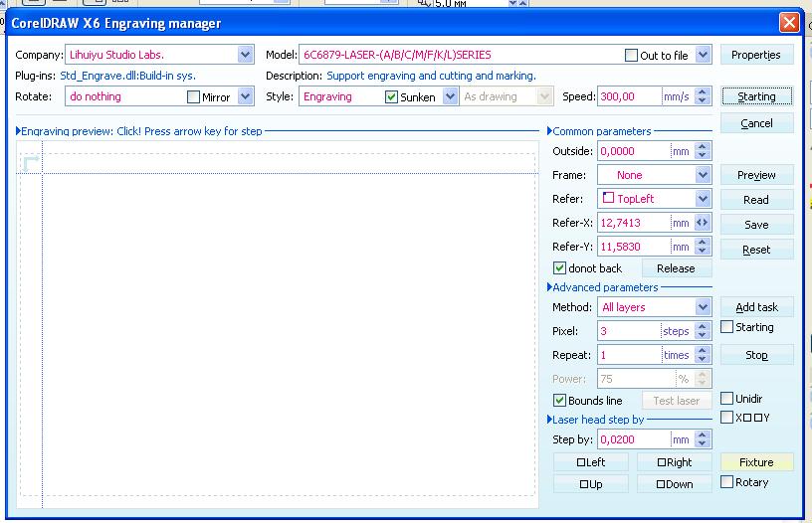
Task: Adjust the Step by spinner
Action: click(703, 439)
